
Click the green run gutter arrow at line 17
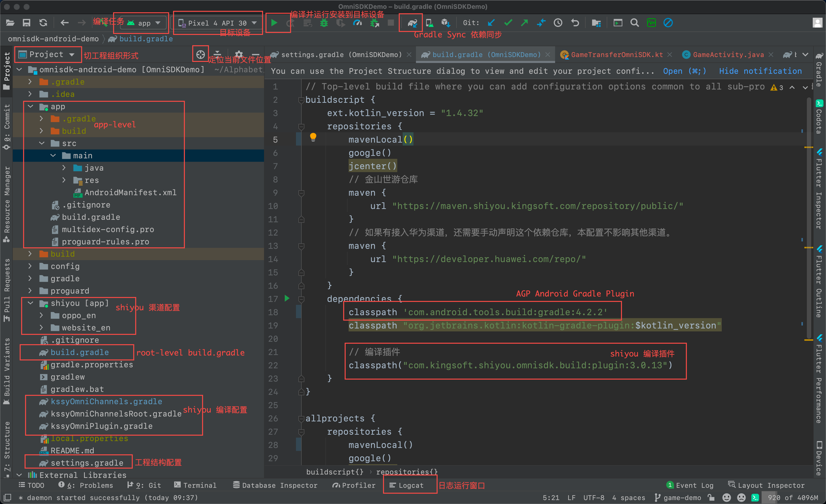pyautogui.click(x=287, y=298)
